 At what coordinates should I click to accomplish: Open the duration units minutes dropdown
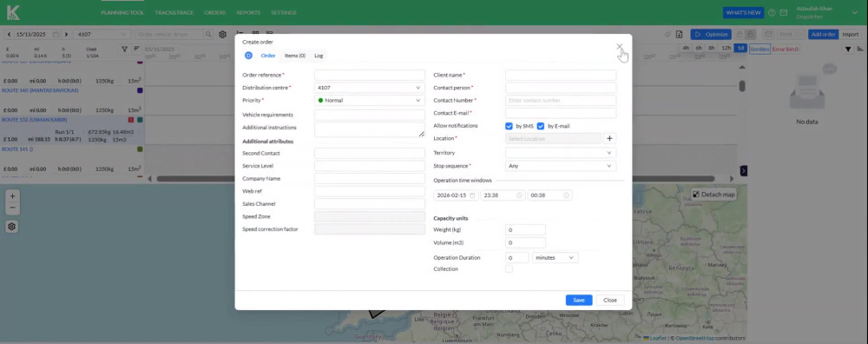click(x=556, y=258)
